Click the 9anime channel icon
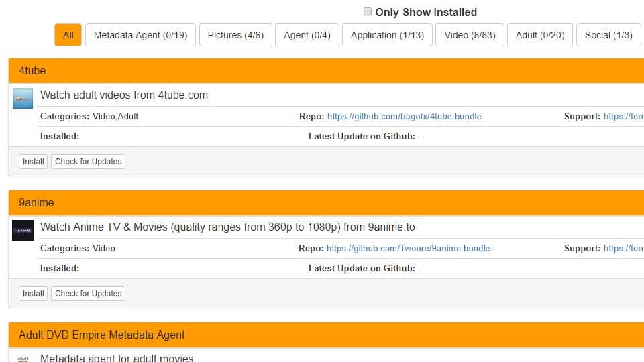The image size is (644, 362). 23,230
